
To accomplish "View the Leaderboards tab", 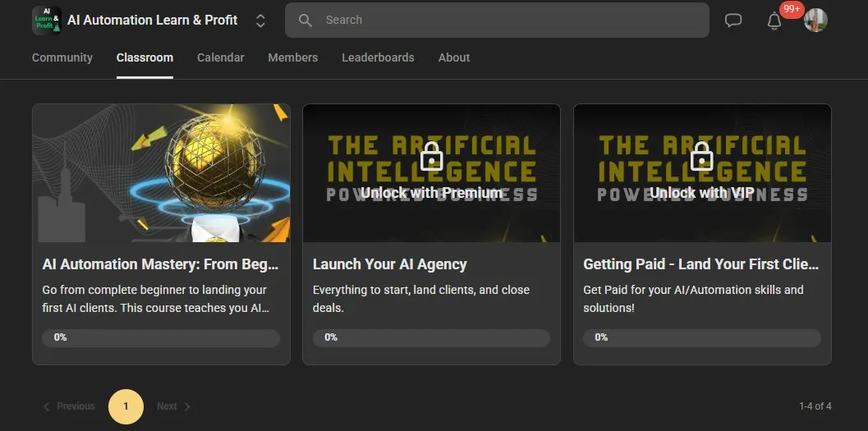I will pos(378,57).
